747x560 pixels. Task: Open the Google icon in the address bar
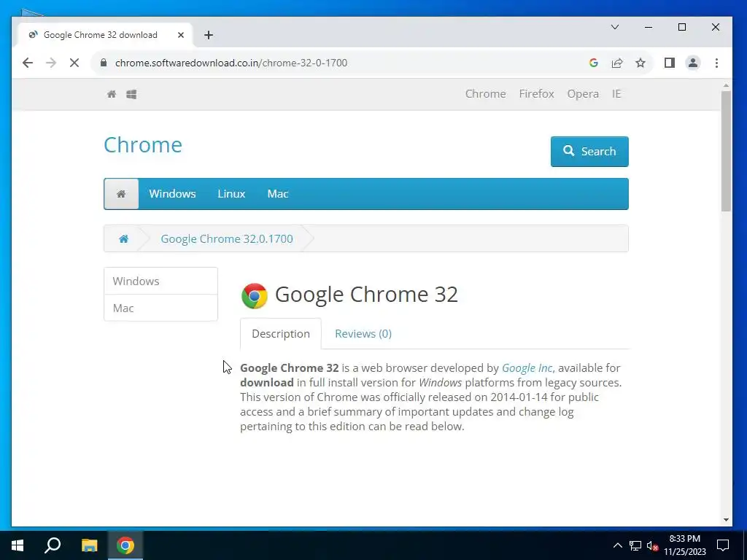(594, 63)
